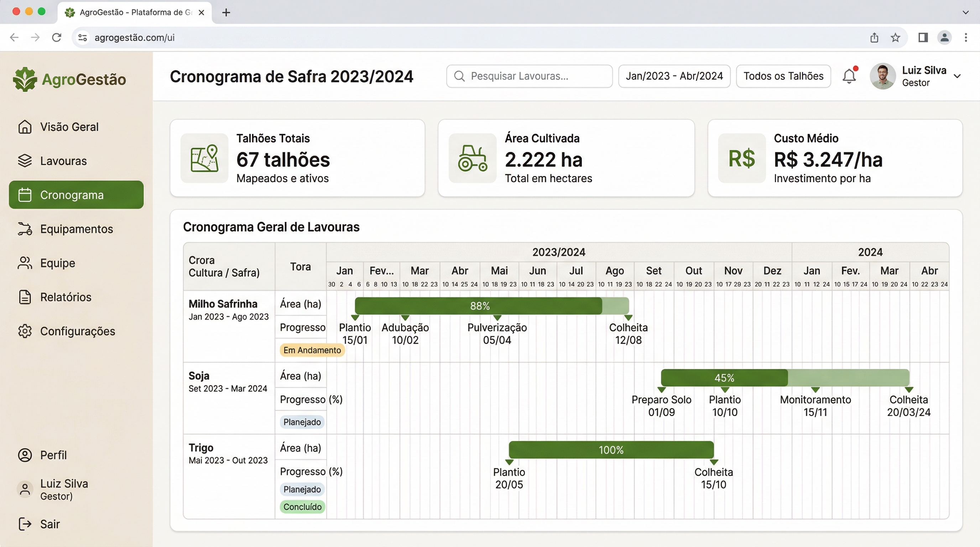Click the Em Andamento status badge
The image size is (980, 547).
[312, 350]
